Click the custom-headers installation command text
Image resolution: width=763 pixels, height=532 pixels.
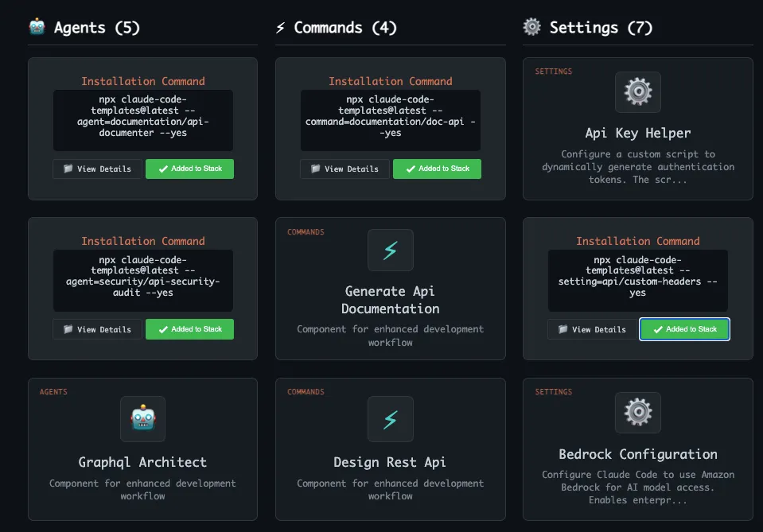coord(638,277)
